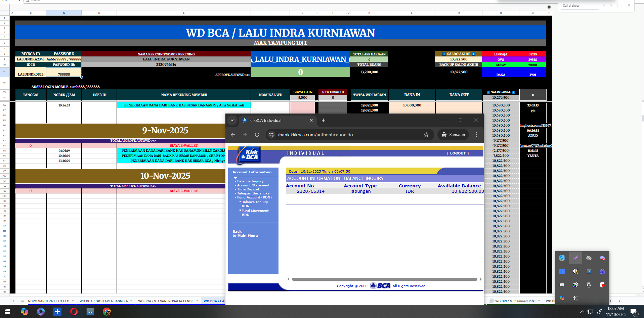Click the Copilot icon in tray popup

coord(562,298)
